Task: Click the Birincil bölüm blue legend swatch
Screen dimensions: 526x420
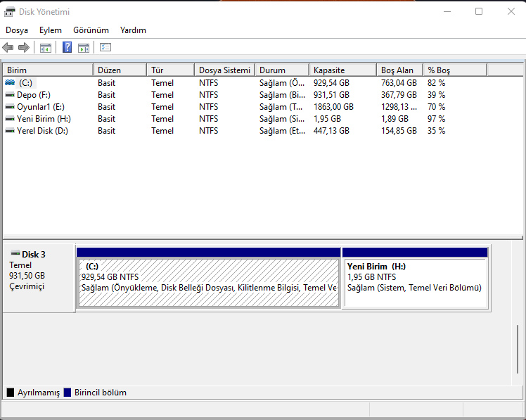Action: tap(68, 392)
